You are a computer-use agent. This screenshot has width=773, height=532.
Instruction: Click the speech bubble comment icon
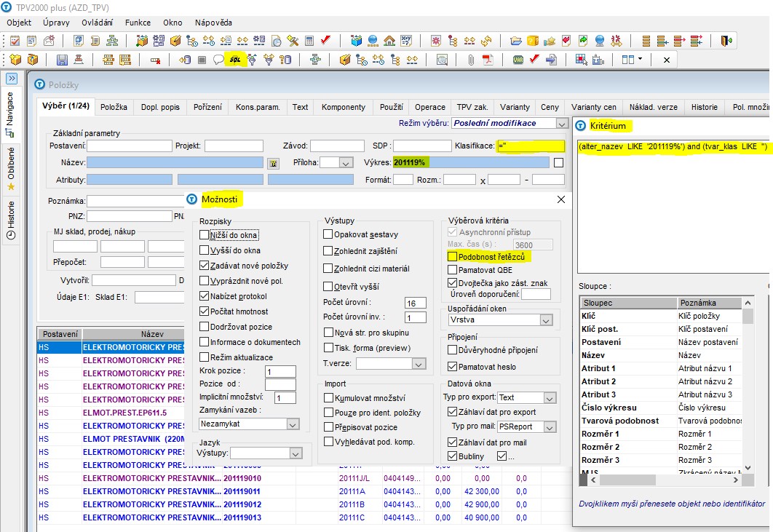point(218,60)
